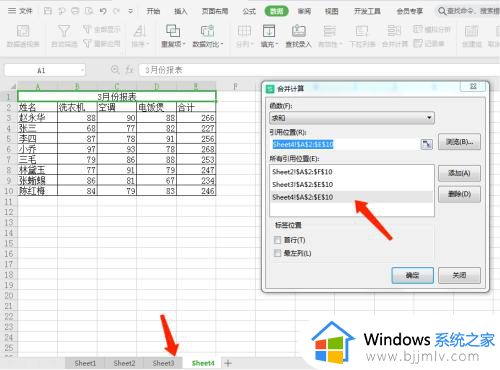Click the 删除(D) button
The width and height of the screenshot is (500, 370).
point(459,194)
